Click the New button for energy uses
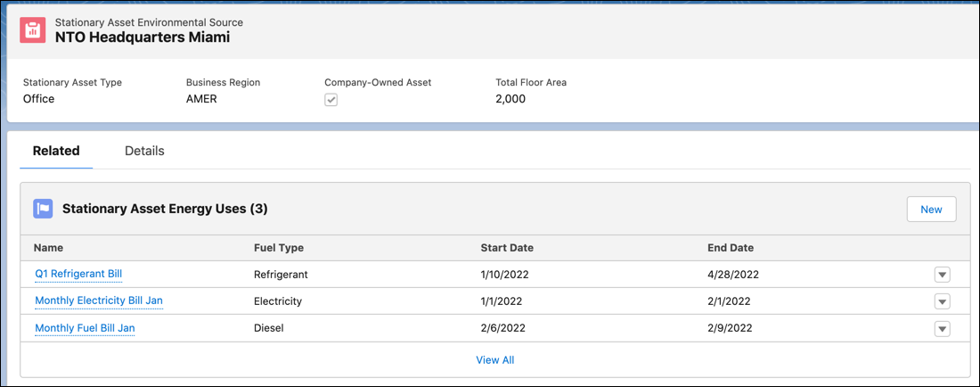 (x=931, y=210)
